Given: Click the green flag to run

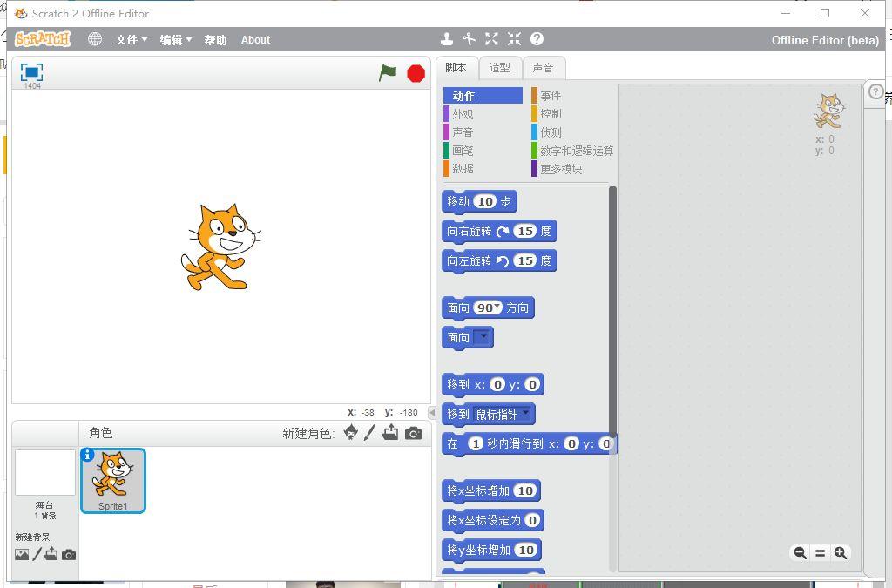Looking at the screenshot, I should point(388,73).
